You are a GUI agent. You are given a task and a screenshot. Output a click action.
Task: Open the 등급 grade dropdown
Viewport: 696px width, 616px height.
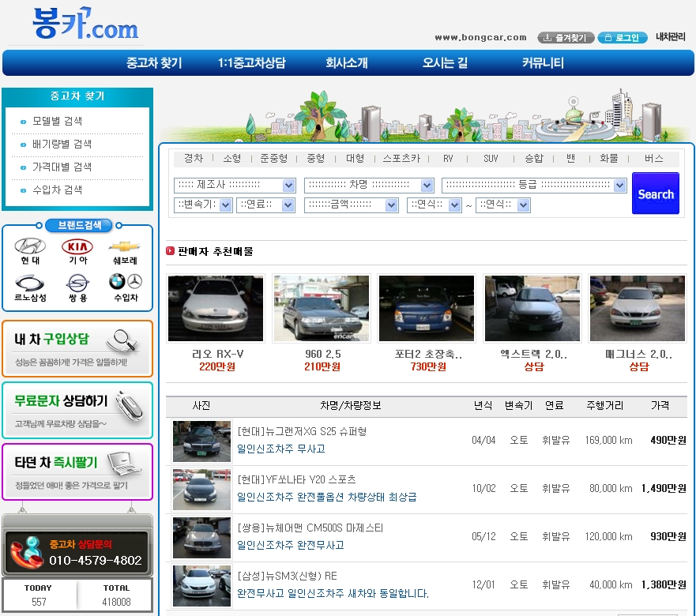[534, 185]
